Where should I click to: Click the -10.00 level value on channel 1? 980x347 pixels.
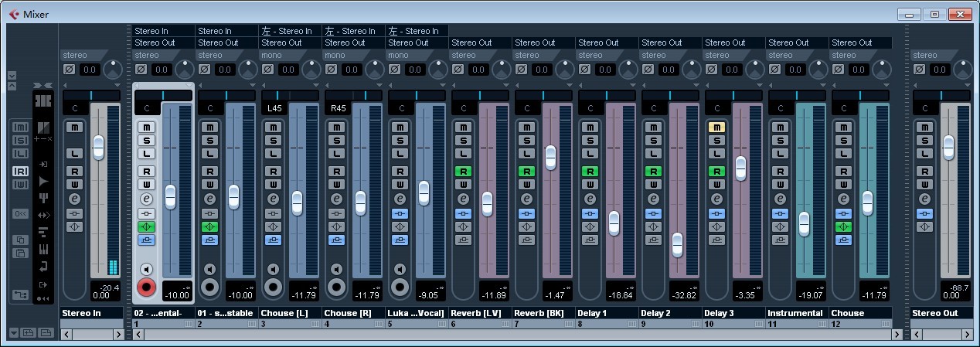tap(177, 294)
